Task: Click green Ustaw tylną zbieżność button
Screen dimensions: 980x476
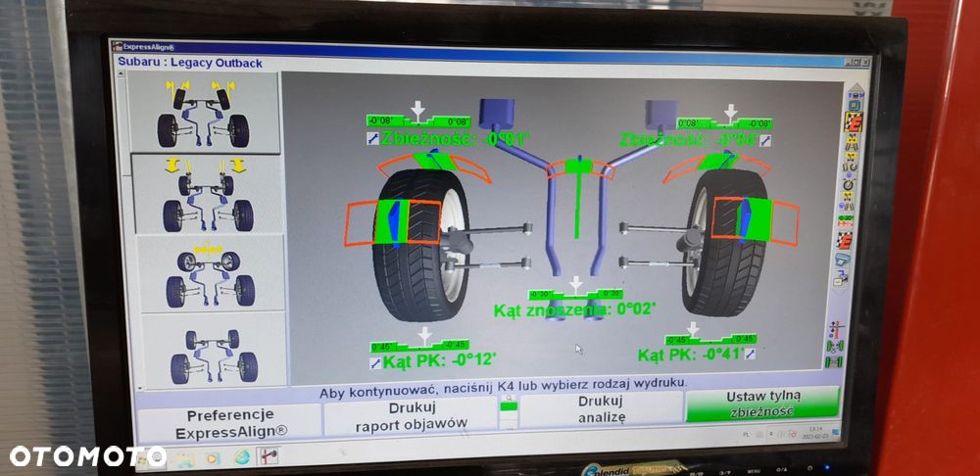Action: click(761, 404)
